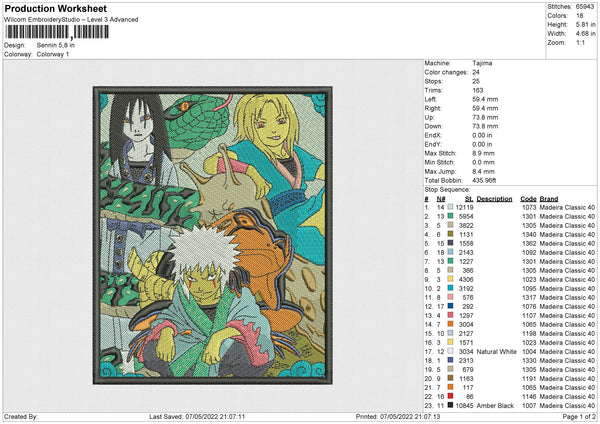Click the thread code '1146' in stop 22
The height and width of the screenshot is (424, 600).
[529, 396]
